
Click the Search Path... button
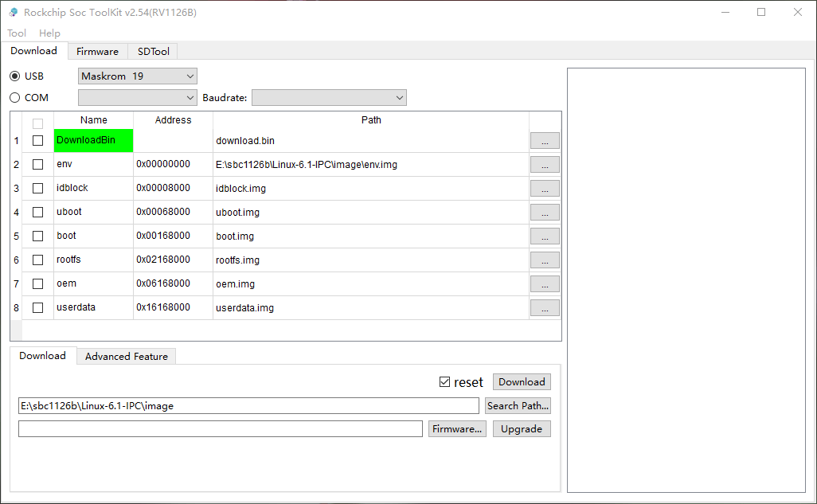pyautogui.click(x=518, y=405)
